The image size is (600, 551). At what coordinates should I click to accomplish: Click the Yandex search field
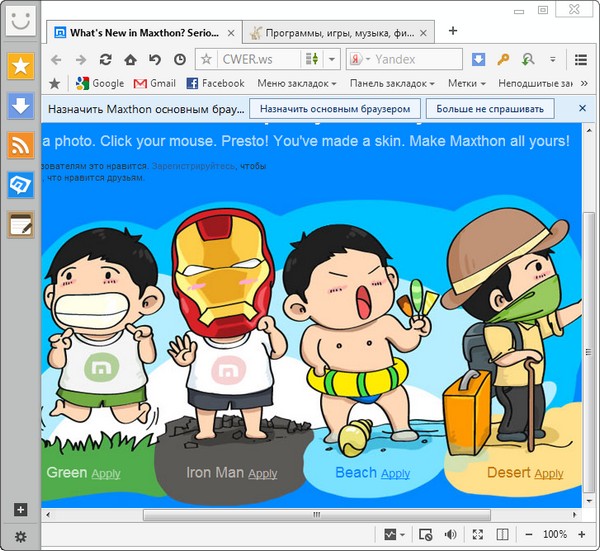coord(415,60)
